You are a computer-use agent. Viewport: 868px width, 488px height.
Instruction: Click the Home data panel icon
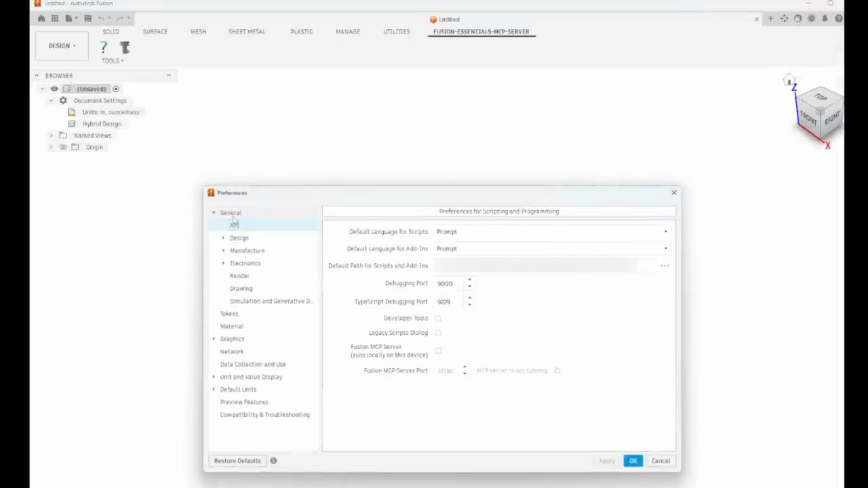click(x=41, y=18)
